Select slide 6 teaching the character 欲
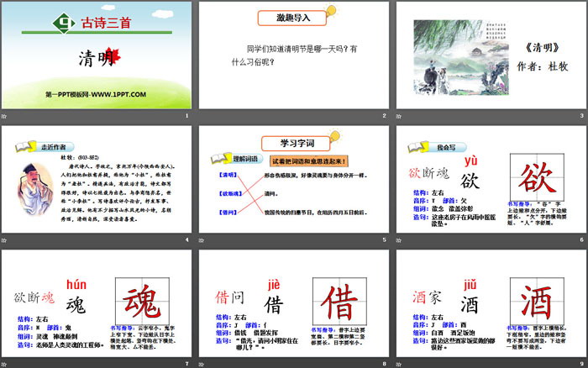Viewport: 588px width, 368px height. tap(491, 179)
